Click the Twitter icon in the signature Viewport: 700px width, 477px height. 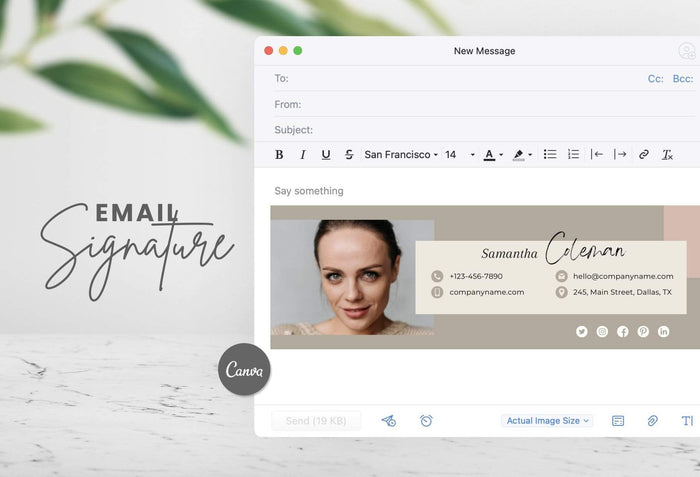(581, 331)
